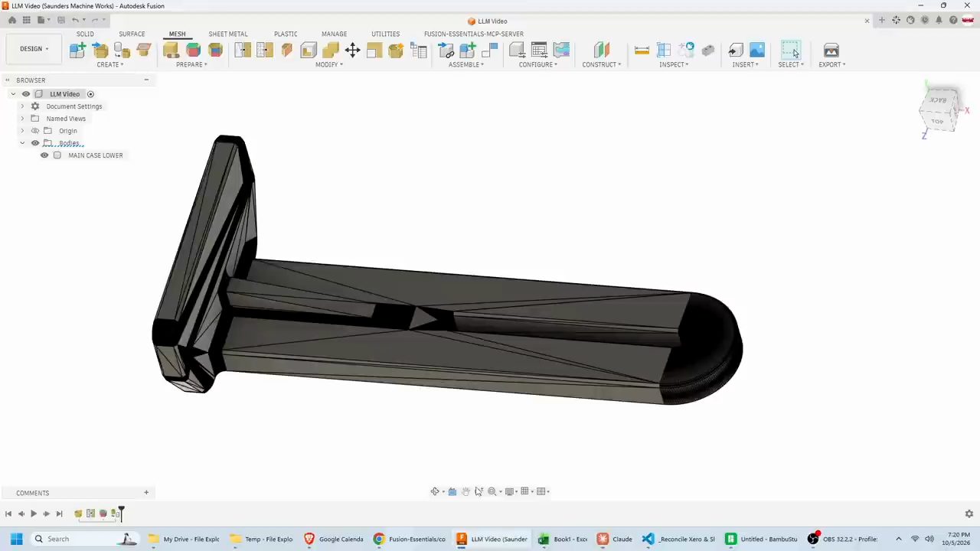Viewport: 980px width, 551px height.
Task: Click the Offset Plane icon in Construct
Action: point(602,50)
